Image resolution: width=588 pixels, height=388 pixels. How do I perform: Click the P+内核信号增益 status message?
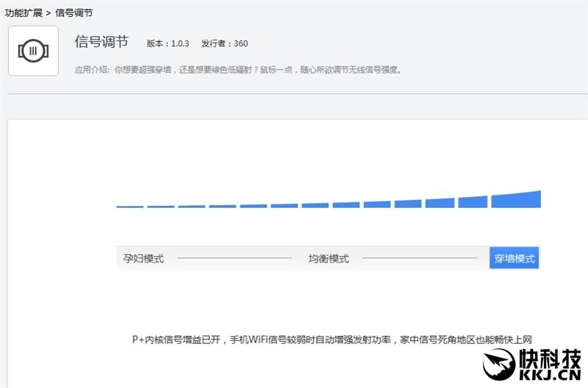point(332,339)
